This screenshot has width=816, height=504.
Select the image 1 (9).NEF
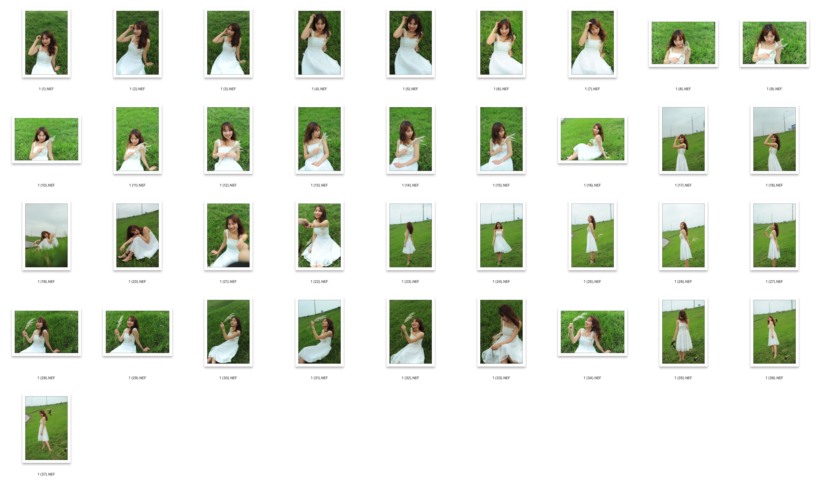click(774, 43)
